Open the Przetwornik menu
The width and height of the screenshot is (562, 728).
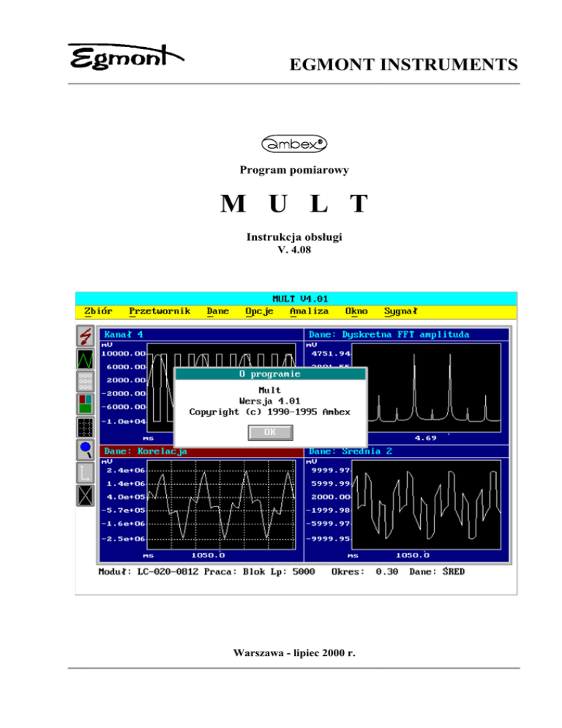(160, 311)
